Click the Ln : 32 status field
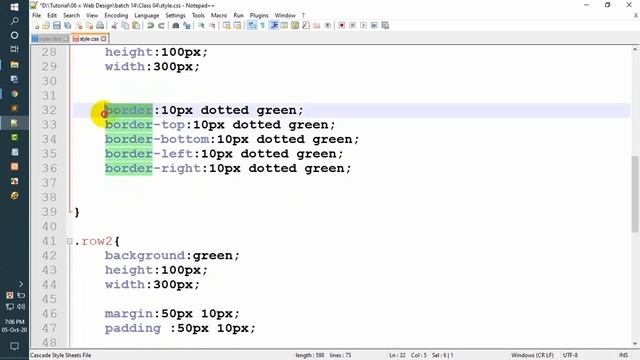 point(397,355)
